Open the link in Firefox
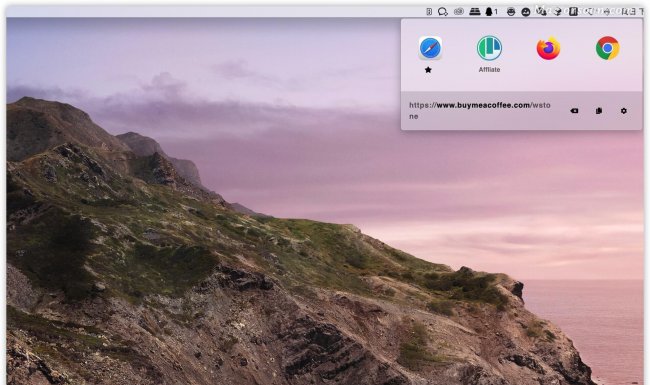 548,48
